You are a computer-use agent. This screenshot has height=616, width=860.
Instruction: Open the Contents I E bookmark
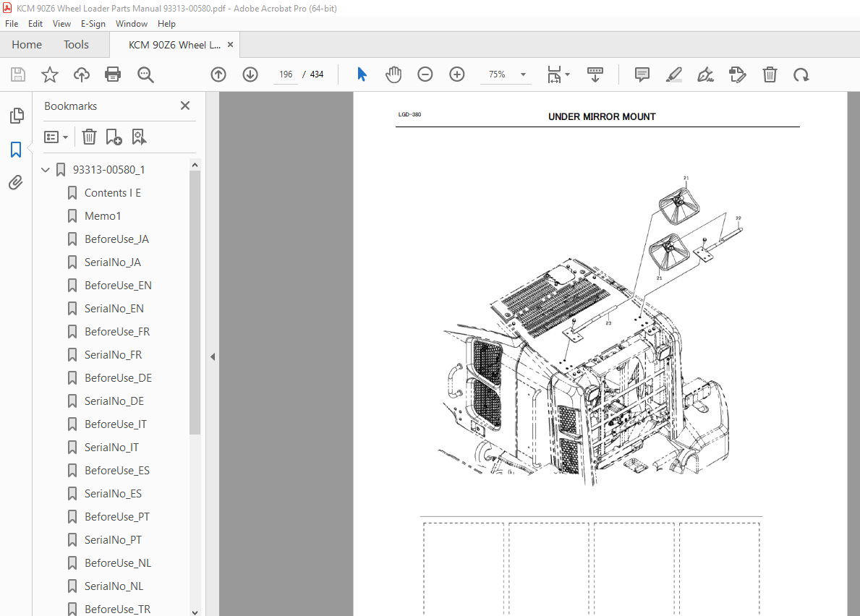point(112,193)
